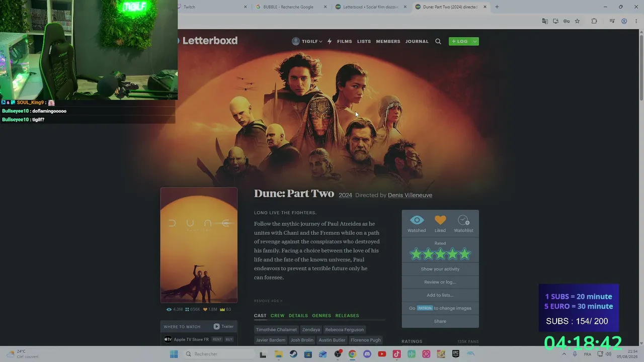
Task: Switch to the DETAILS tab
Action: (298, 316)
